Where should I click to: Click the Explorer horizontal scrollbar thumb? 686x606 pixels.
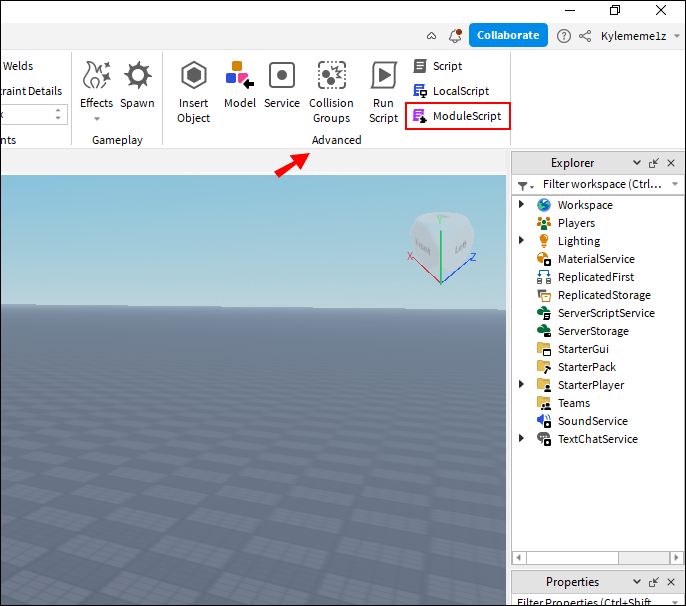(x=572, y=557)
